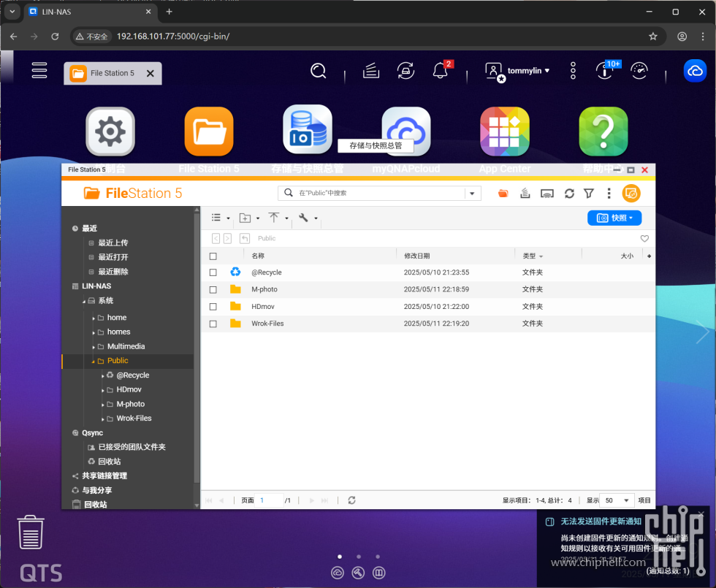Image resolution: width=716 pixels, height=588 pixels.
Task: Go to parent folder arrow icon
Action: (x=245, y=238)
